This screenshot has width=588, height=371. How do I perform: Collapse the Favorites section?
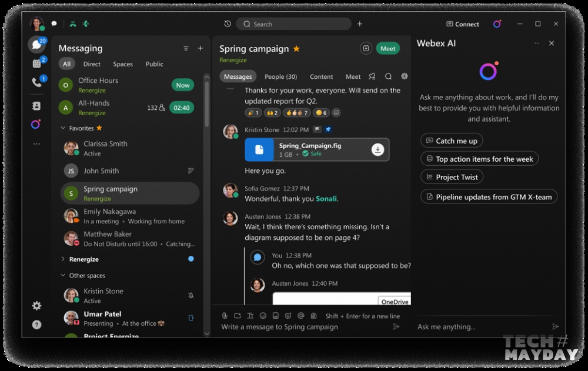(63, 128)
